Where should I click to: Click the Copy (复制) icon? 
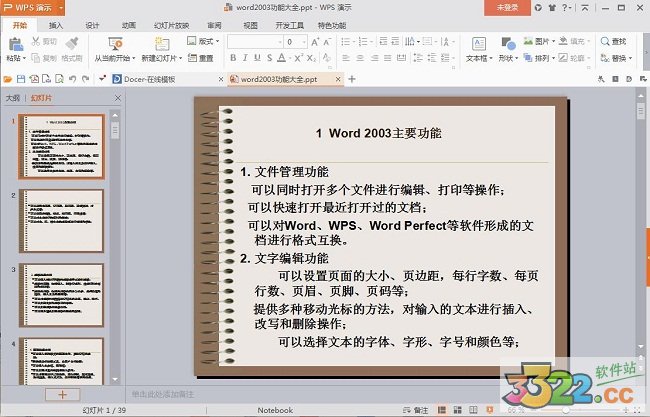point(36,58)
